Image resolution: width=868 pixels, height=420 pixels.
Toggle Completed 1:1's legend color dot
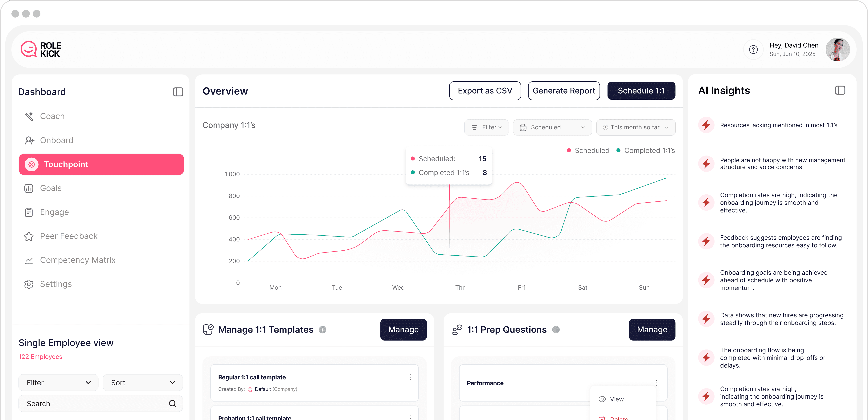coord(618,151)
